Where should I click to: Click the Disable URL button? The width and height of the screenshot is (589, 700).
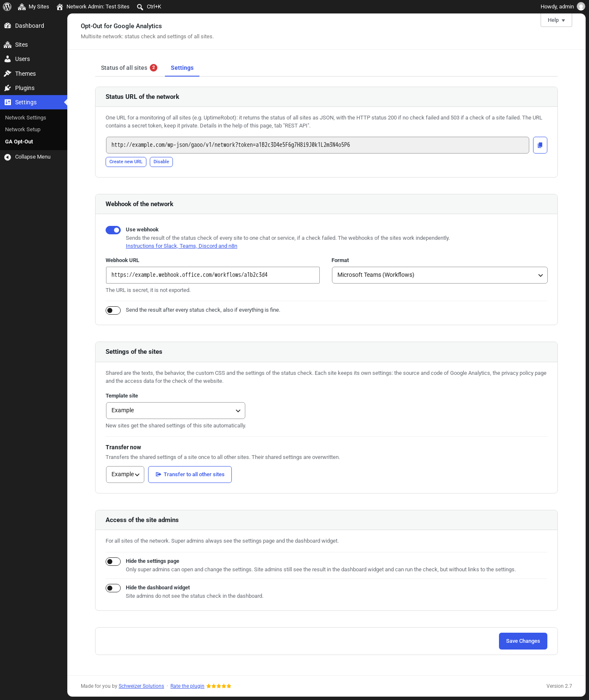pos(161,162)
